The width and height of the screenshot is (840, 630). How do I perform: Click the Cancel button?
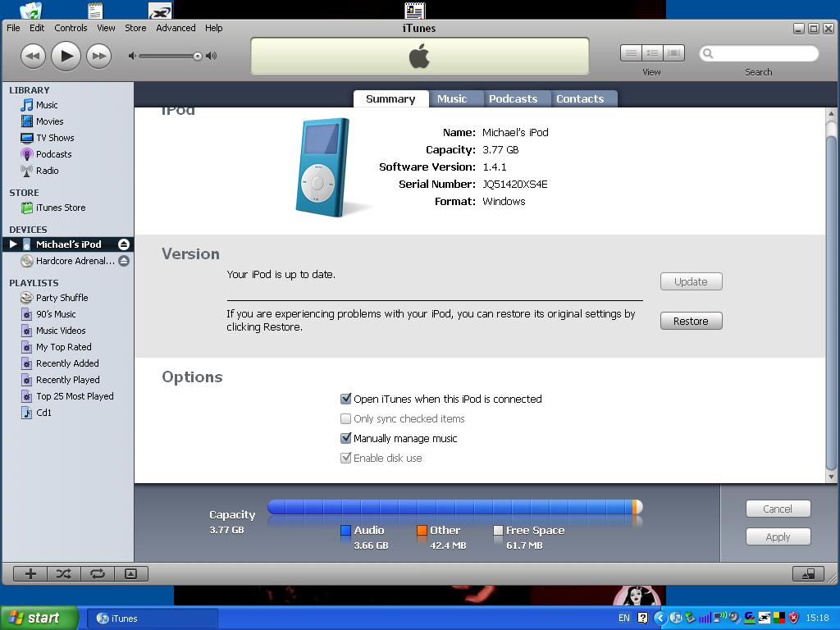[x=778, y=509]
